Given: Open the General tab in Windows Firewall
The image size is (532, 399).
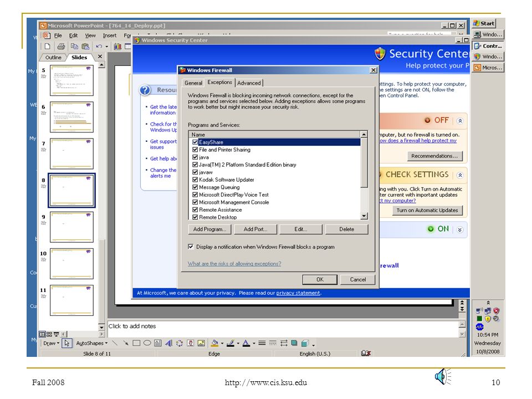Looking at the screenshot, I should 193,83.
